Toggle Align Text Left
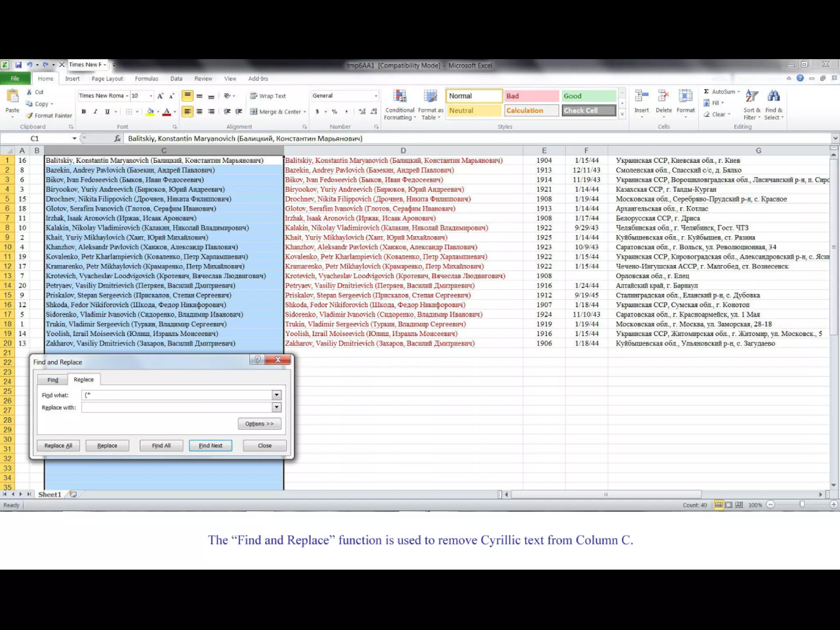The height and width of the screenshot is (630, 840). click(x=187, y=112)
